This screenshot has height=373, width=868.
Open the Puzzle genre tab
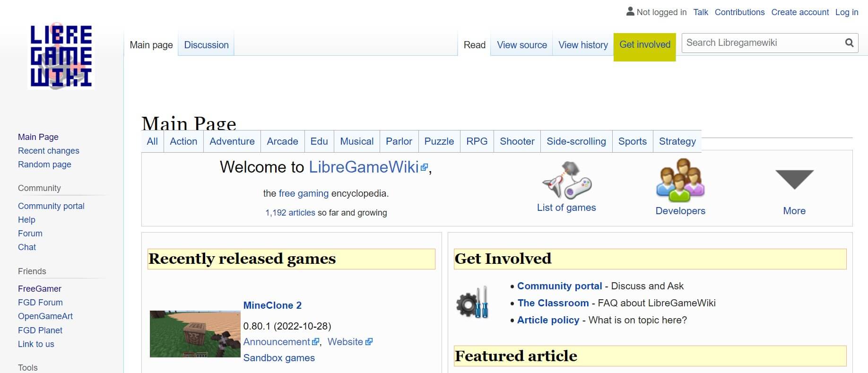[x=439, y=141]
